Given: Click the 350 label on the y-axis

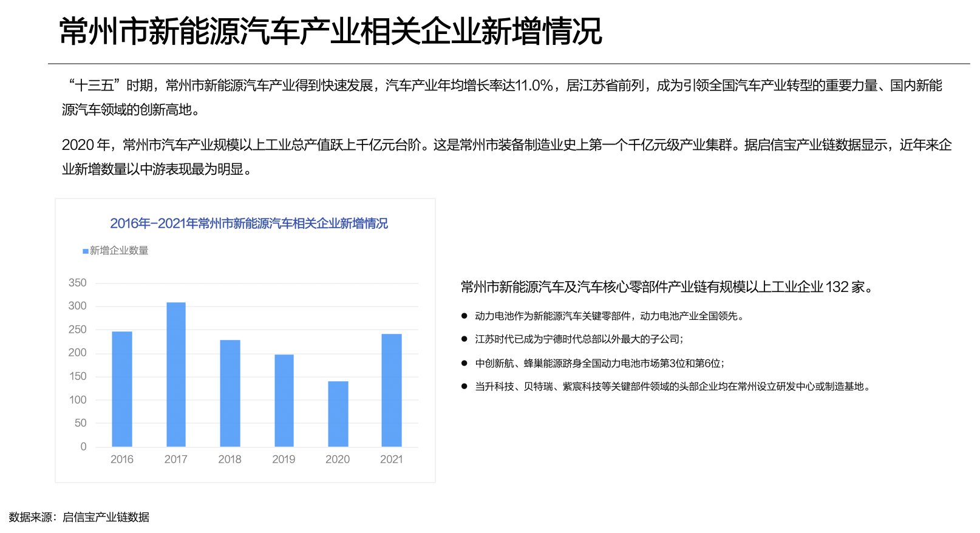Looking at the screenshot, I should click(x=77, y=283).
